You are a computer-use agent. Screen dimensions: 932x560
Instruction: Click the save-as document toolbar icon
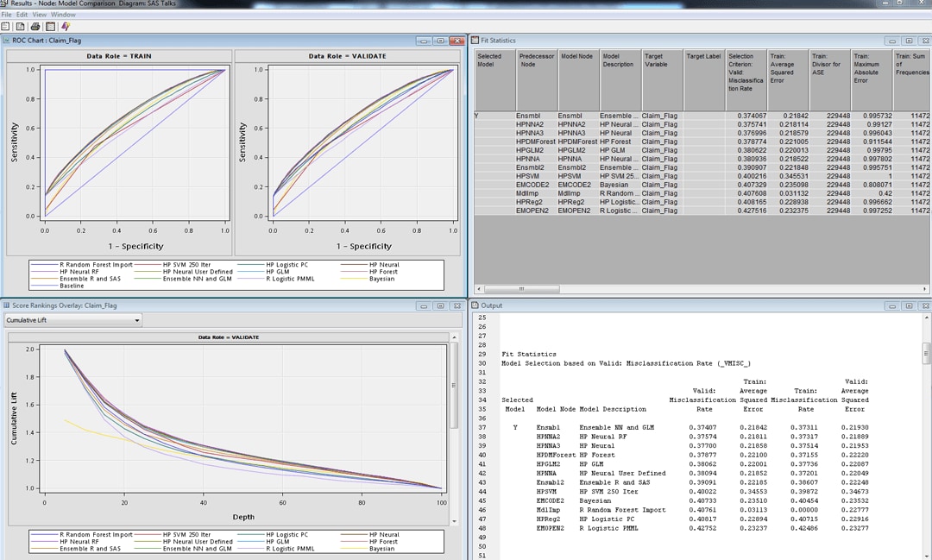coord(20,27)
